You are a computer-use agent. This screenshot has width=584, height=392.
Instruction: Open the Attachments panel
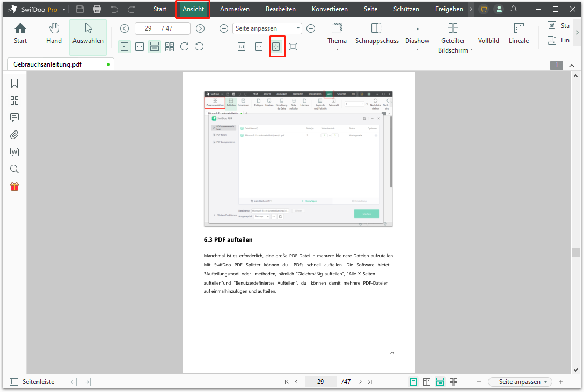(14, 135)
